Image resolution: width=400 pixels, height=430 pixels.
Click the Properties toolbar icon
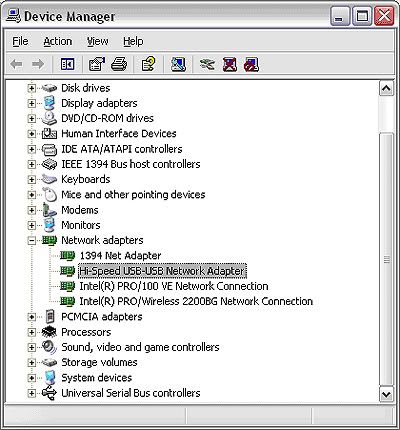(x=96, y=64)
